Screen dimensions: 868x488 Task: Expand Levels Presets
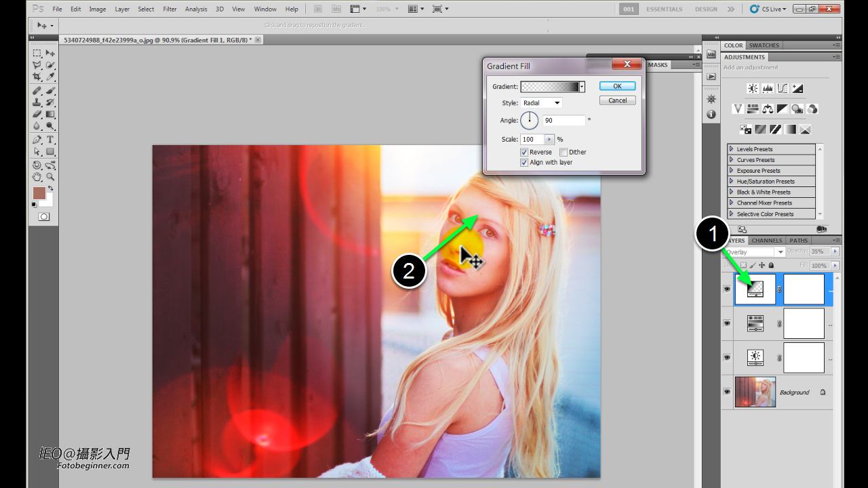tap(731, 149)
